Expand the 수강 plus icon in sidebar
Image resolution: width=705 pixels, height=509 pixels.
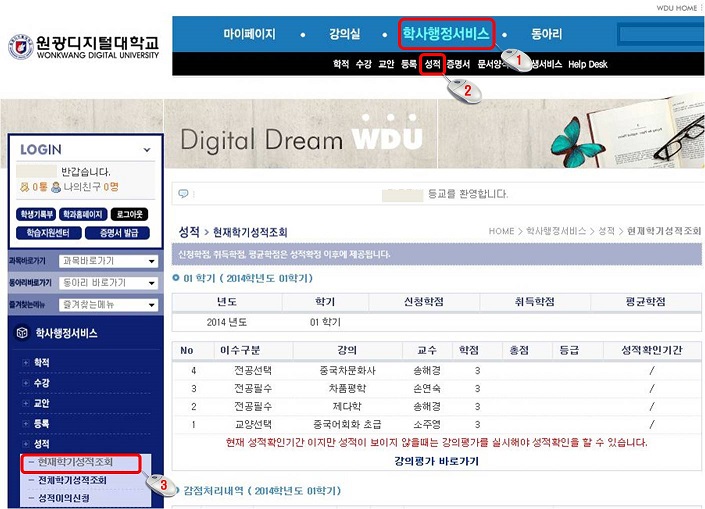click(x=26, y=383)
